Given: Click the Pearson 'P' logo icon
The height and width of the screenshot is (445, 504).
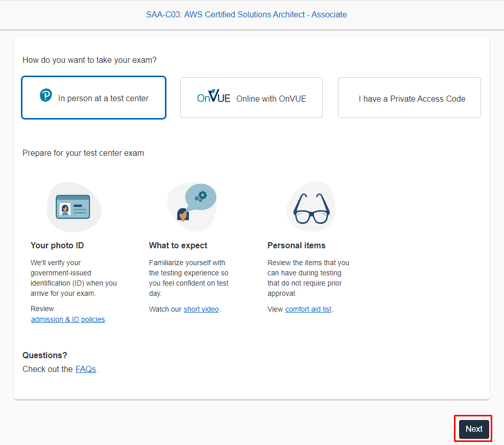Looking at the screenshot, I should point(46,96).
